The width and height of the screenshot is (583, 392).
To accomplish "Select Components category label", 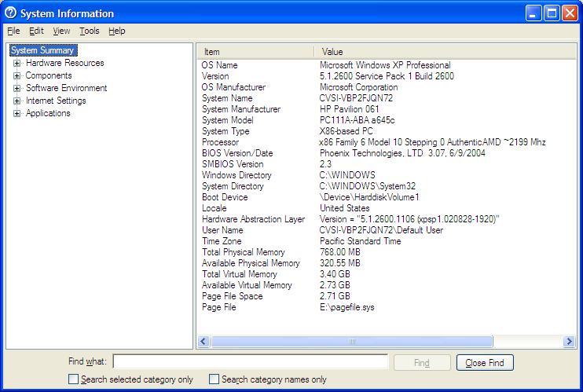I will tap(49, 75).
